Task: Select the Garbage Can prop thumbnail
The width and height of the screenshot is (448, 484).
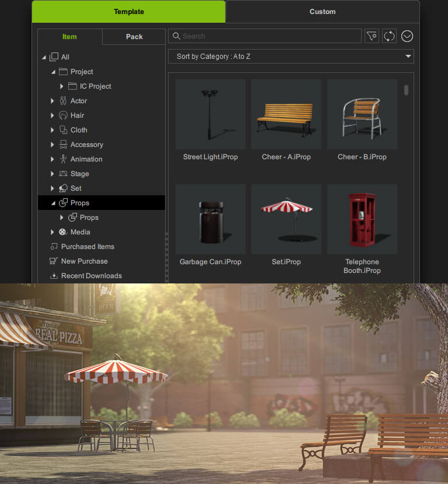Action: [211, 219]
